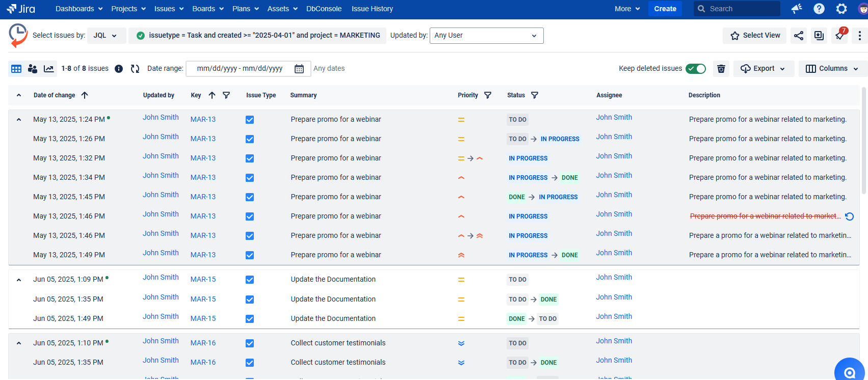The image size is (868, 380).
Task: Toggle the Issue Type checkbox in the first MAR-15 row
Action: click(250, 280)
